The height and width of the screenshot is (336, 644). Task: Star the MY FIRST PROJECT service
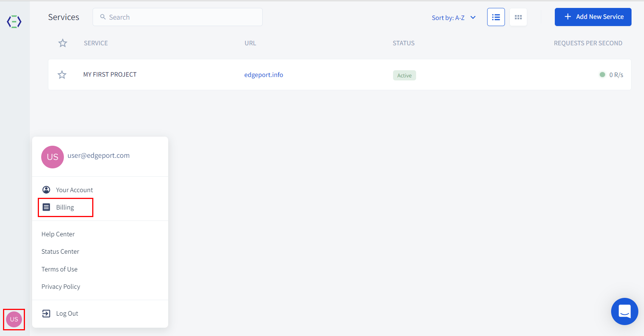[x=62, y=75]
